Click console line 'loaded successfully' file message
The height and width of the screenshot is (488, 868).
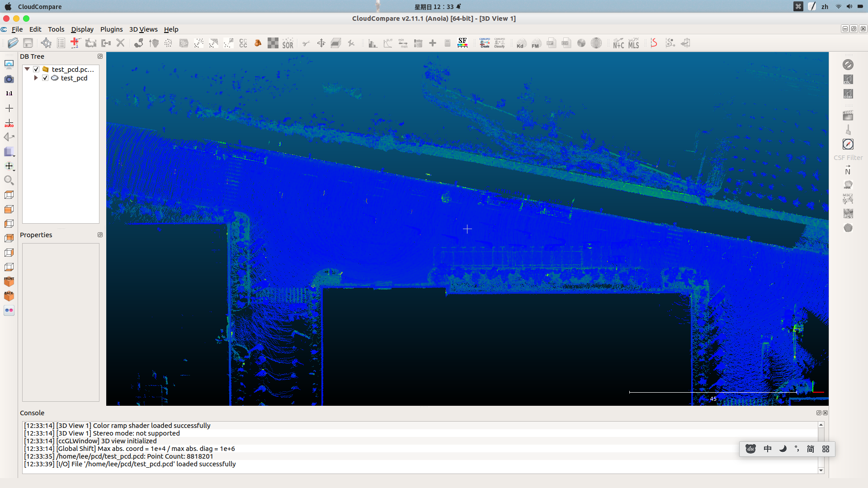(x=130, y=464)
